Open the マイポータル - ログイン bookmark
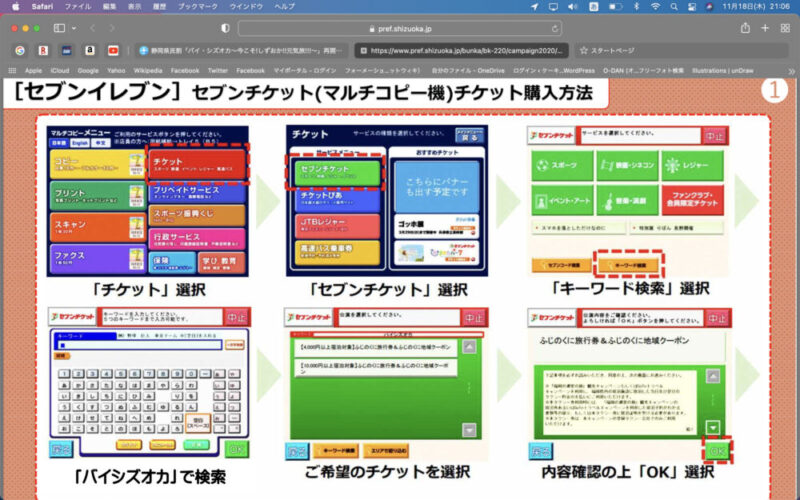The image size is (800, 500). coord(305,70)
